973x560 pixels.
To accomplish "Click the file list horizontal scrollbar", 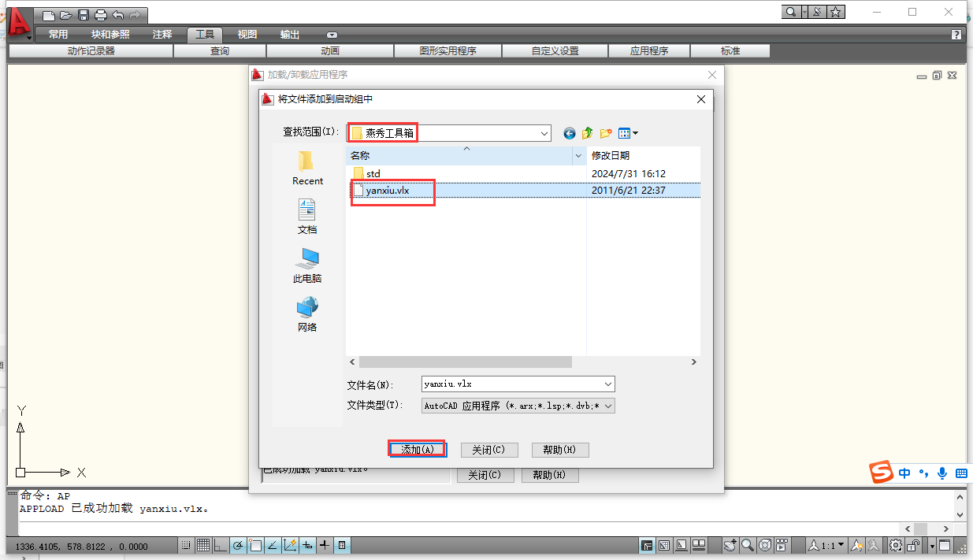I will point(465,362).
